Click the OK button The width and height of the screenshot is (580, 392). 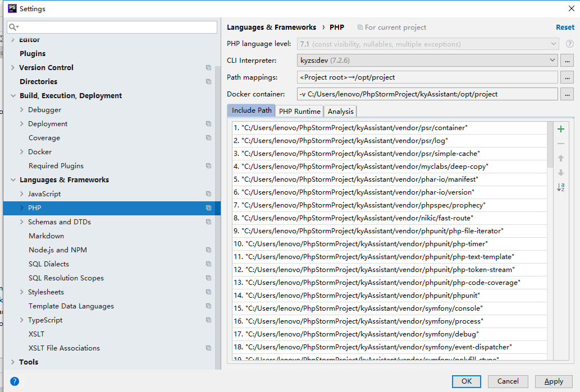[x=467, y=381]
